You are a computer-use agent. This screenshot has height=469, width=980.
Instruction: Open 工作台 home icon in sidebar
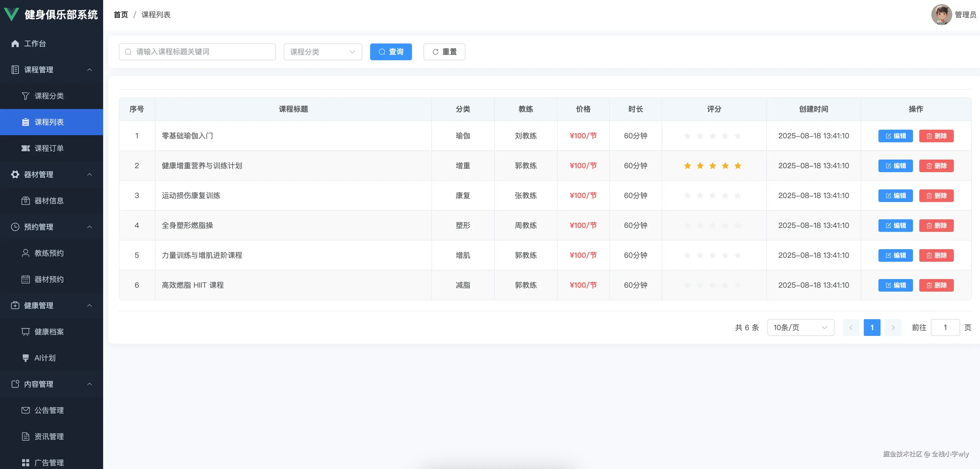15,44
